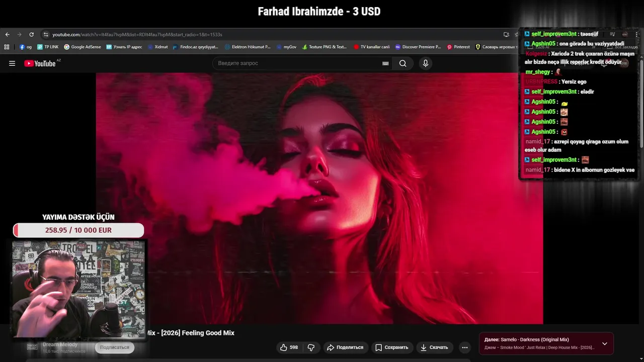Open the TP LINK bookmark
The image size is (644, 362).
pos(48,47)
